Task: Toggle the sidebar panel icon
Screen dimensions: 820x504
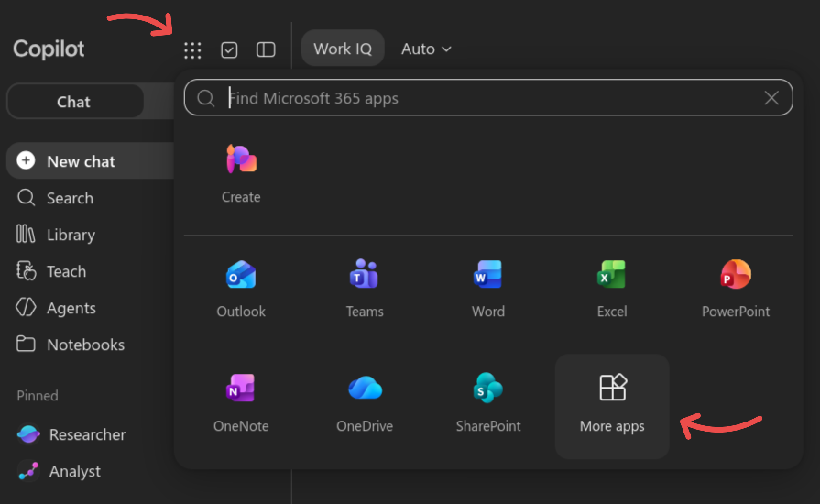Action: (x=266, y=49)
